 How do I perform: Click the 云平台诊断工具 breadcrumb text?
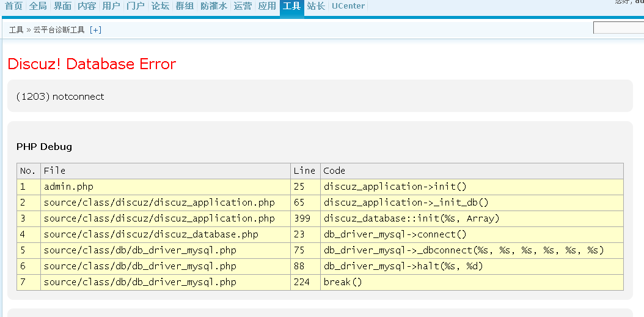point(59,29)
